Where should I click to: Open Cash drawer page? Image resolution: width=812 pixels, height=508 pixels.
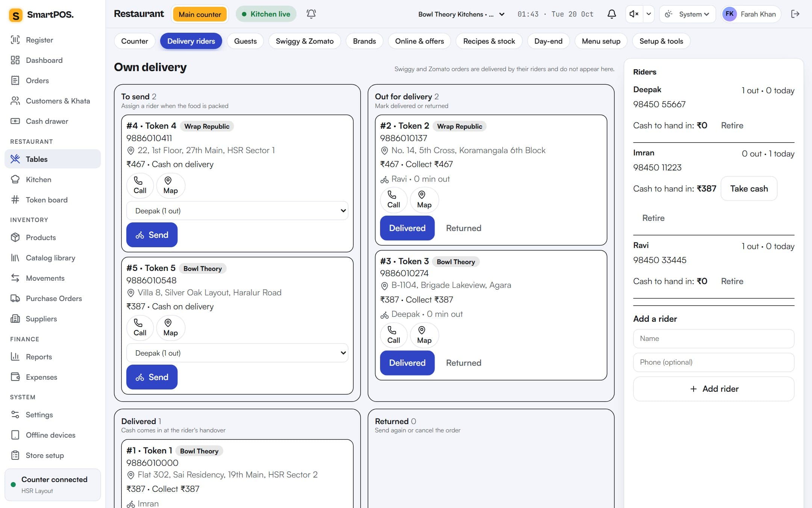click(53, 121)
